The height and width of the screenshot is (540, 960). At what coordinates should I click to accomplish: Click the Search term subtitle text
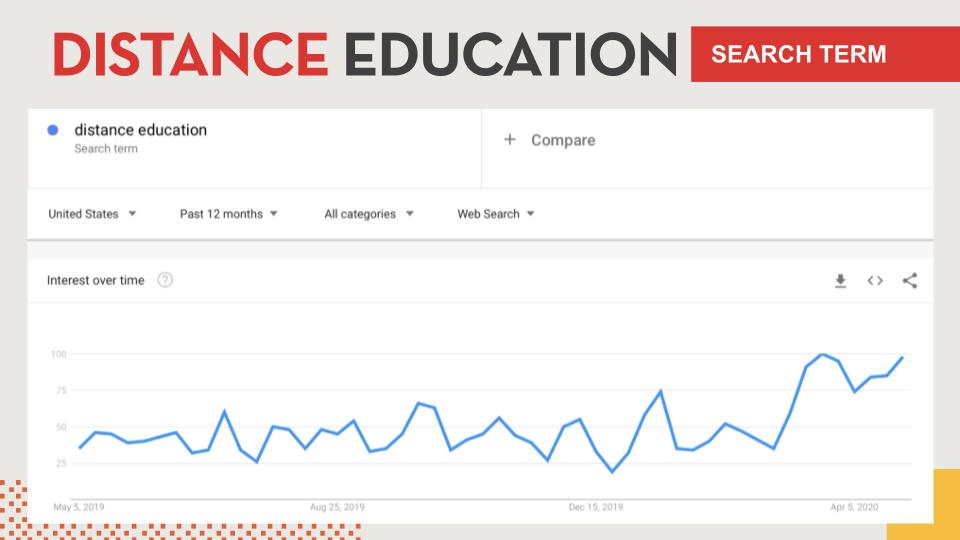tap(106, 149)
